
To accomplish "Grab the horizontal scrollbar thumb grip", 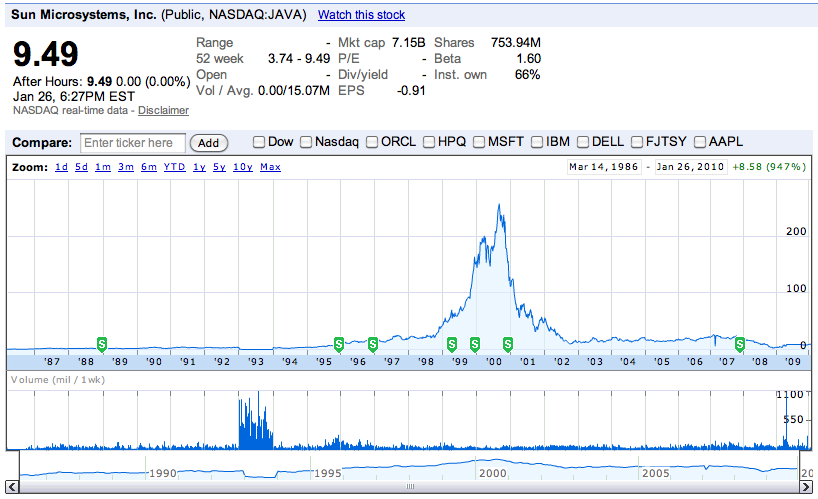I will (x=410, y=487).
